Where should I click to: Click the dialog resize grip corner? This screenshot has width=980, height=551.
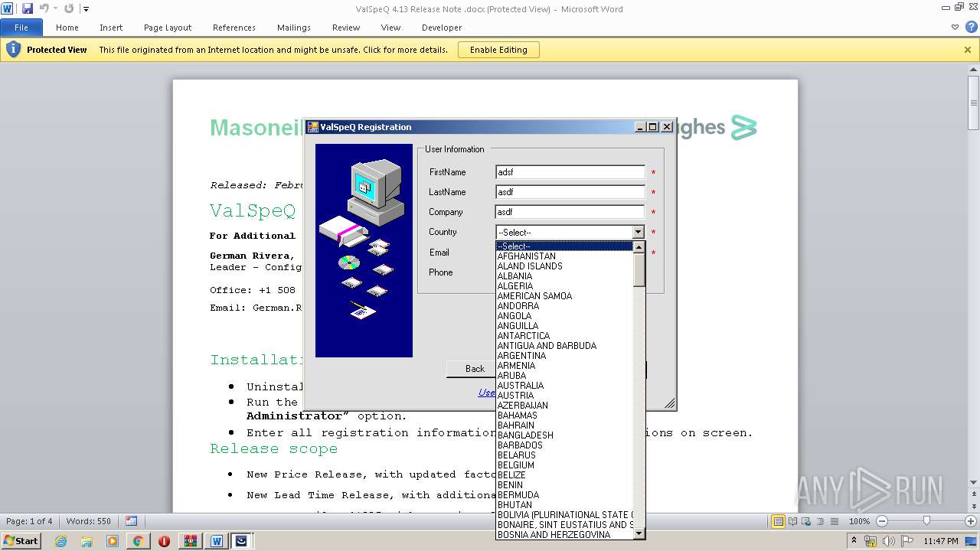670,403
